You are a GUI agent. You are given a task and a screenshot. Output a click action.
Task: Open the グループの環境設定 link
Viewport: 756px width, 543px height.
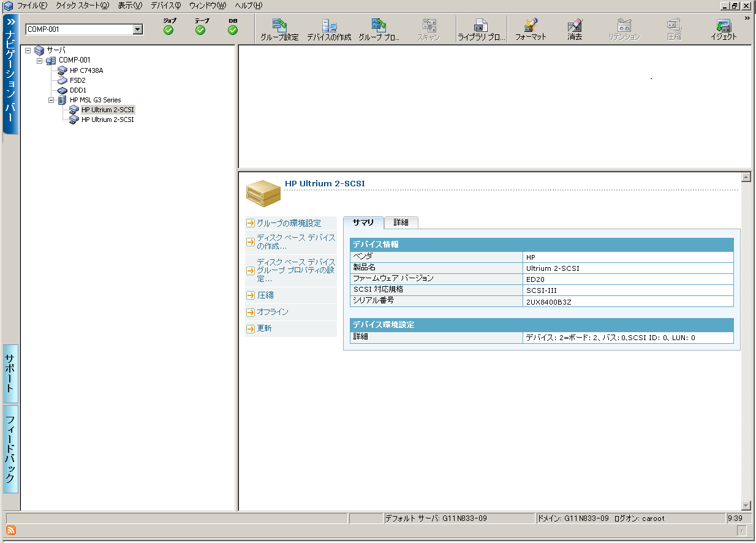(x=289, y=223)
